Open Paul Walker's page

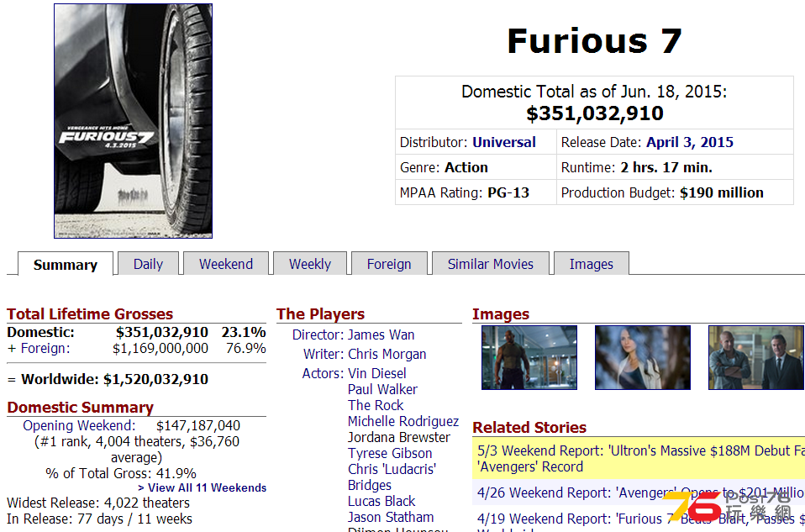(382, 389)
